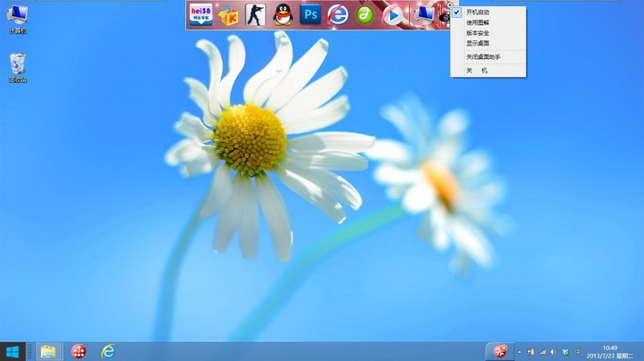This screenshot has height=361, width=644.
Task: Open File Explorer from the taskbar
Action: coord(48,351)
